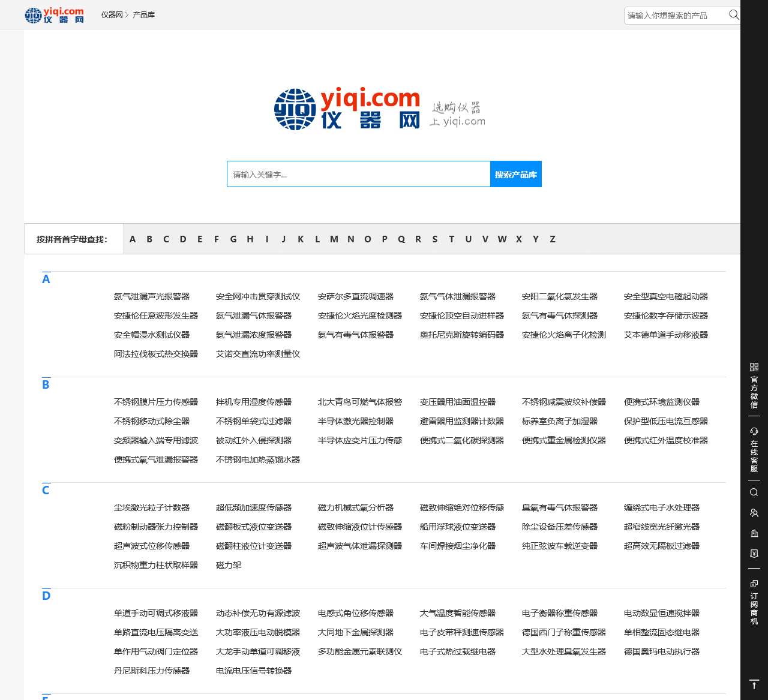
Task: Pick letter S in the pinyin index
Action: click(435, 239)
